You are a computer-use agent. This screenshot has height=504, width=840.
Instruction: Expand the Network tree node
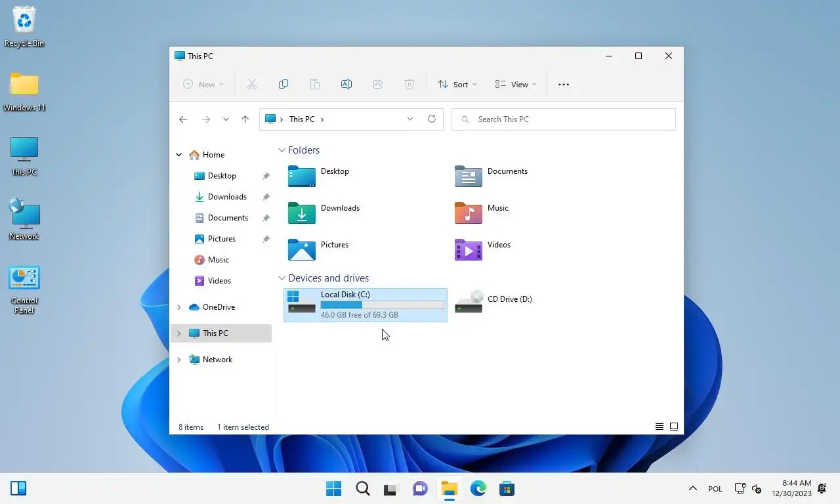coord(178,360)
